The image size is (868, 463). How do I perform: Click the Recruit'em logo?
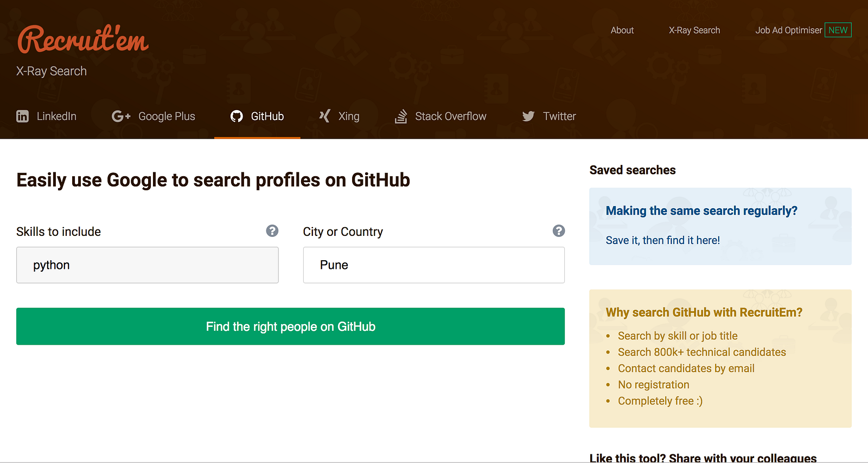pos(83,40)
